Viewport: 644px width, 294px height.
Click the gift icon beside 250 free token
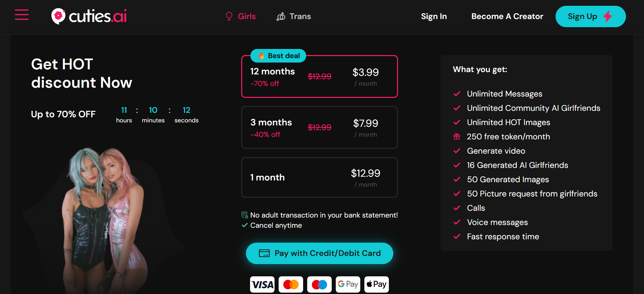coord(457,137)
